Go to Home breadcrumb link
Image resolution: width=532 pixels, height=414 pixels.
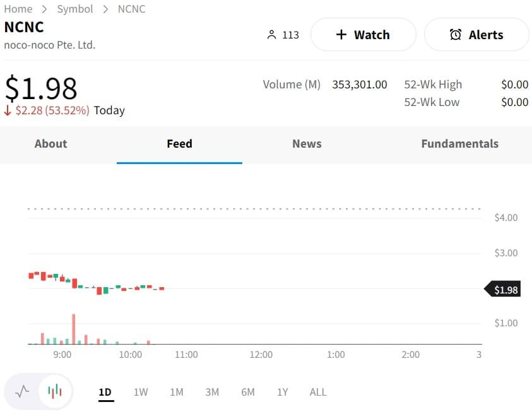[x=18, y=9]
